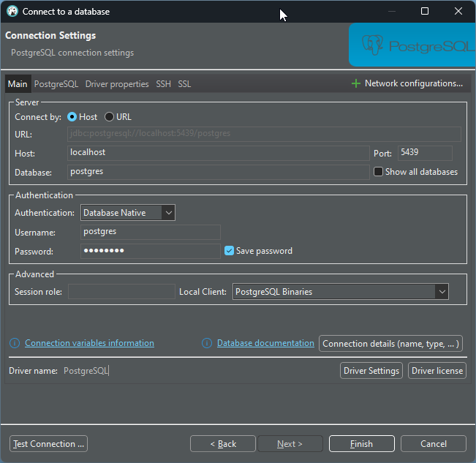Click Finish to create the connection
This screenshot has width=476, height=463.
361,444
